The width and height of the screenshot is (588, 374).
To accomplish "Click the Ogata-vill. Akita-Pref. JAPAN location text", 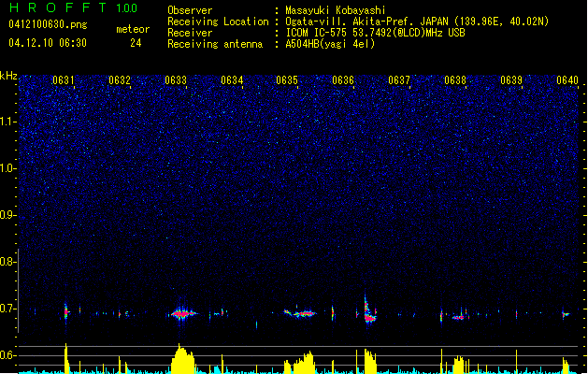I will [x=417, y=22].
